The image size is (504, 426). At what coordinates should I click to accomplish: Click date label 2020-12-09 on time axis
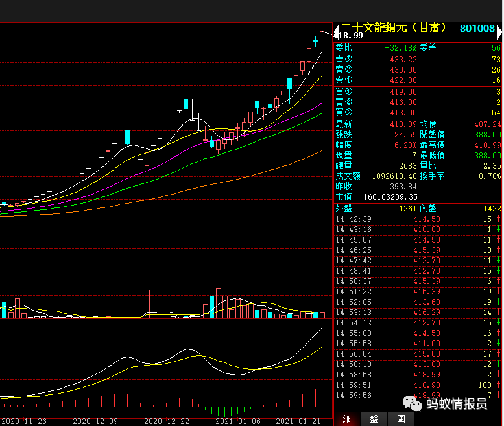(95, 421)
